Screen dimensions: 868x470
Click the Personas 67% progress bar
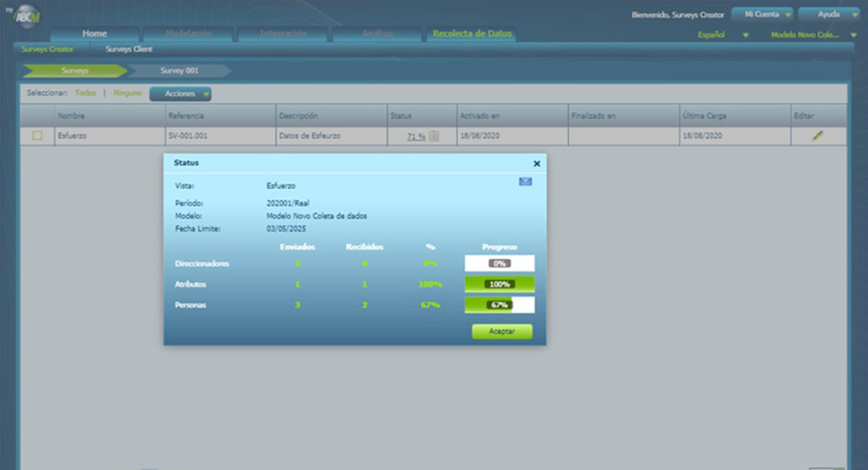(x=499, y=305)
